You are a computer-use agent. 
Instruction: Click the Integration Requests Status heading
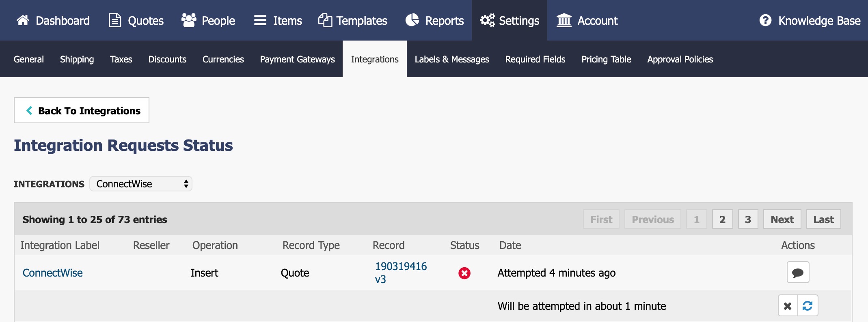coord(123,145)
